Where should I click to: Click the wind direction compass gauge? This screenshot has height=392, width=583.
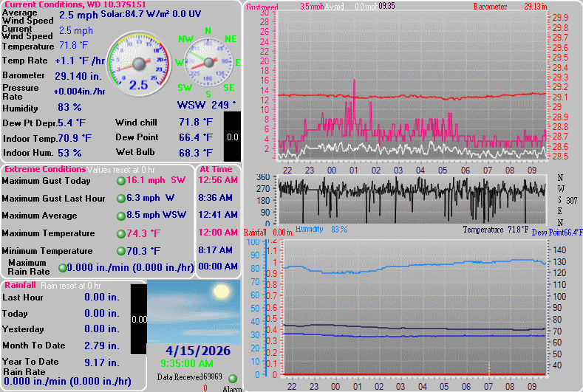click(208, 65)
